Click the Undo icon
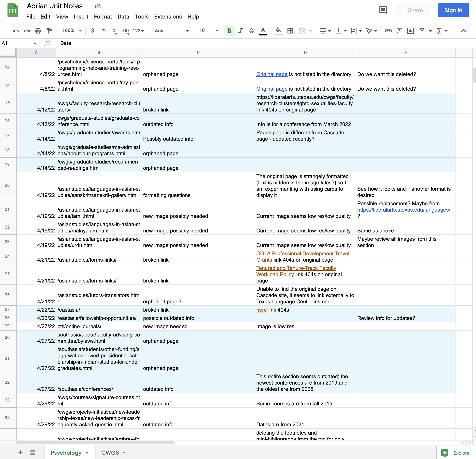This screenshot has height=459, width=476. tap(16, 31)
